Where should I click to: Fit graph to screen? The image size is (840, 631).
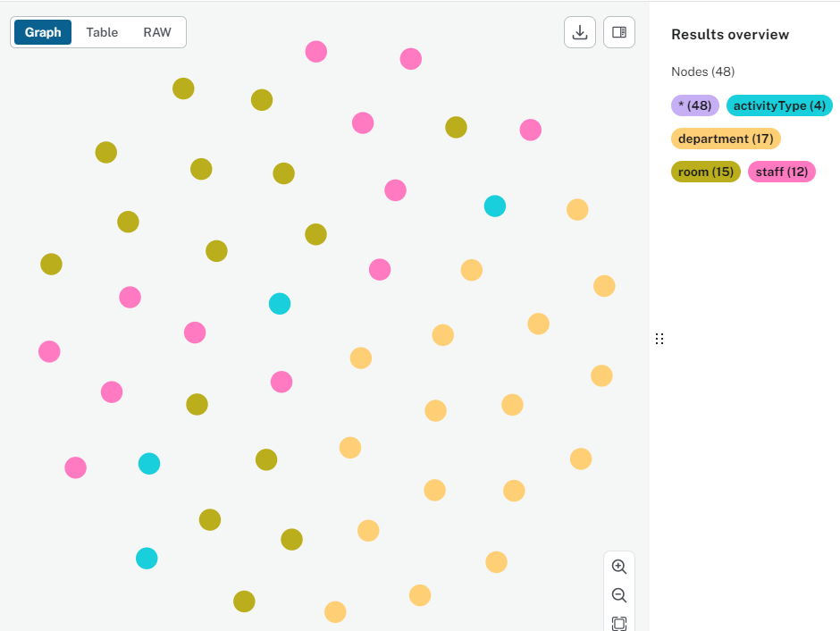619,623
